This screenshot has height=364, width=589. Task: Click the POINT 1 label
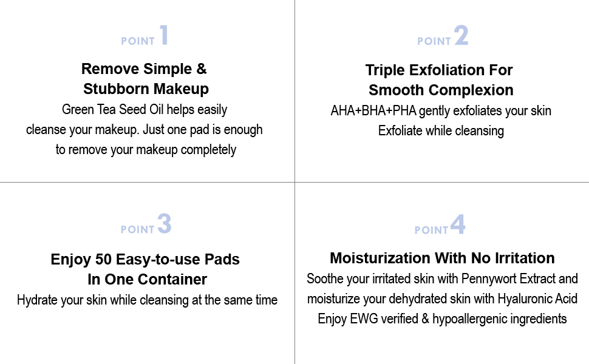coord(145,36)
